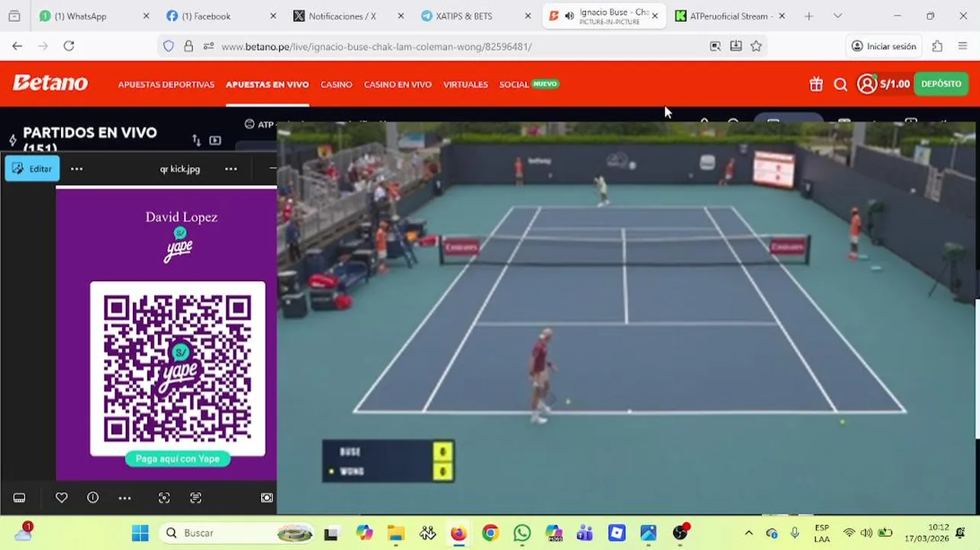Toggle picture-in-picture icon in address bar

tap(715, 46)
